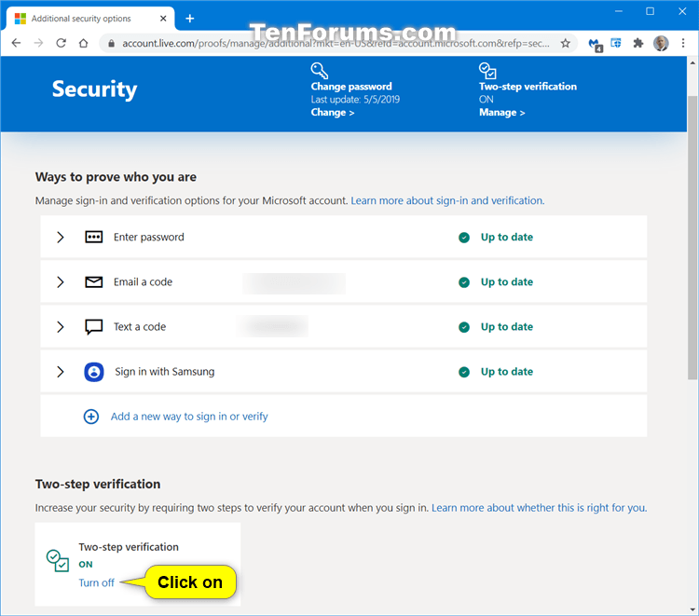Click Add a new way to sign in or verify
699x616 pixels.
pos(189,417)
